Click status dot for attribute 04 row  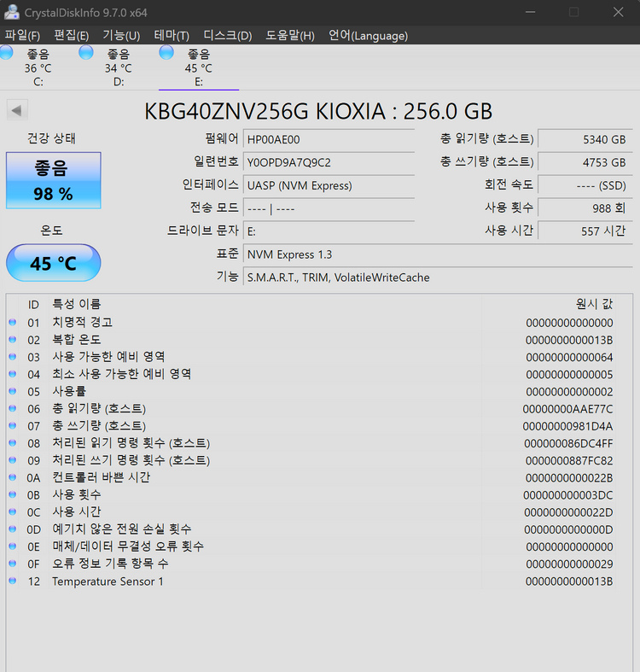pyautogui.click(x=13, y=374)
